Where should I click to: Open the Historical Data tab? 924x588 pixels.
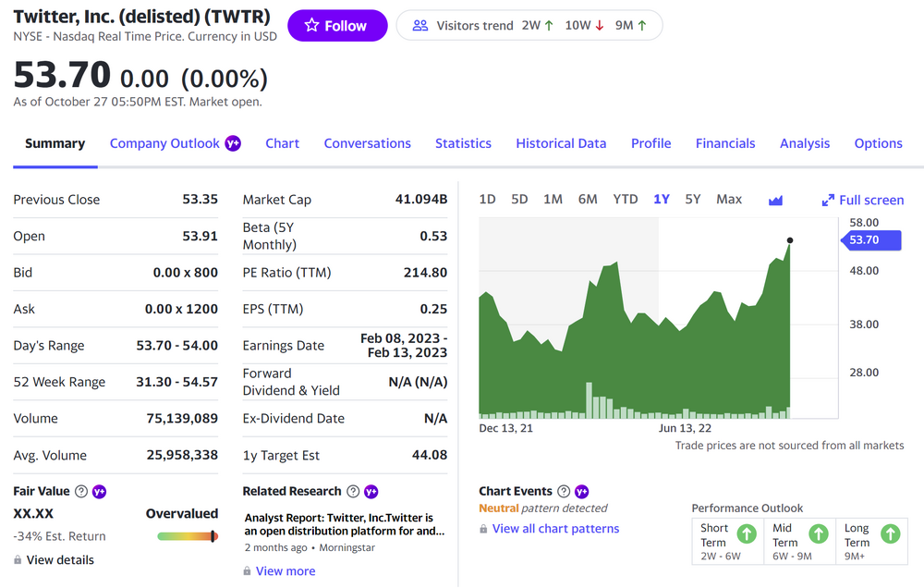[561, 143]
